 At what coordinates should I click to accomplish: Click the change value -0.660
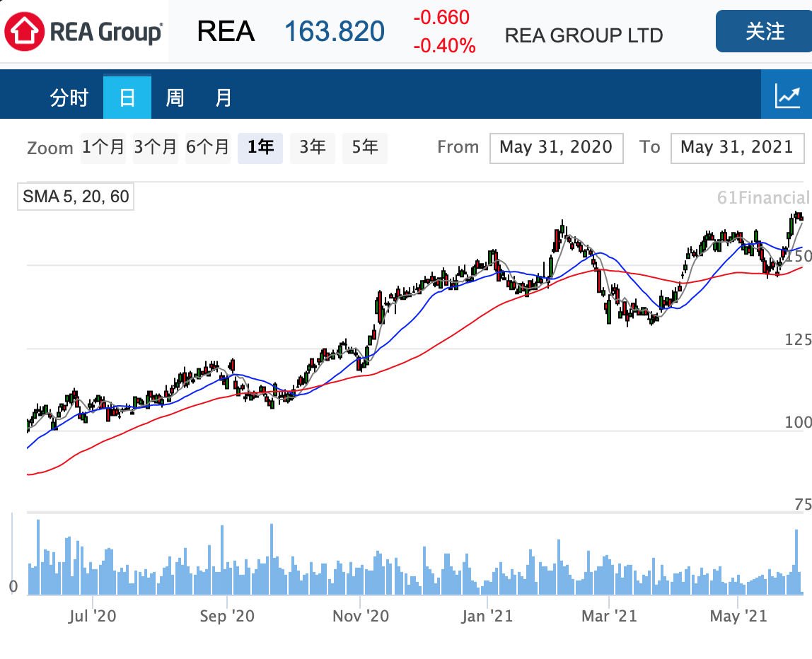[441, 18]
